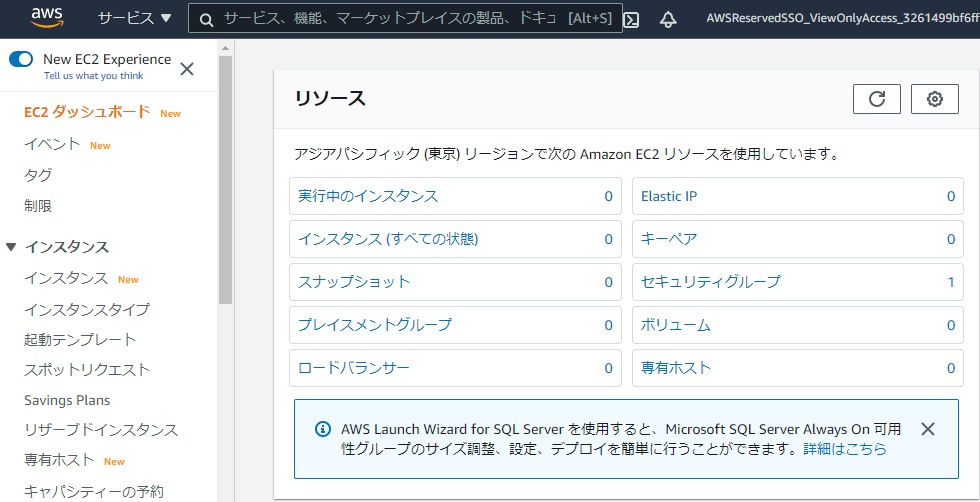
Task: Open インスタンス New sidebar item
Action: coord(66,279)
